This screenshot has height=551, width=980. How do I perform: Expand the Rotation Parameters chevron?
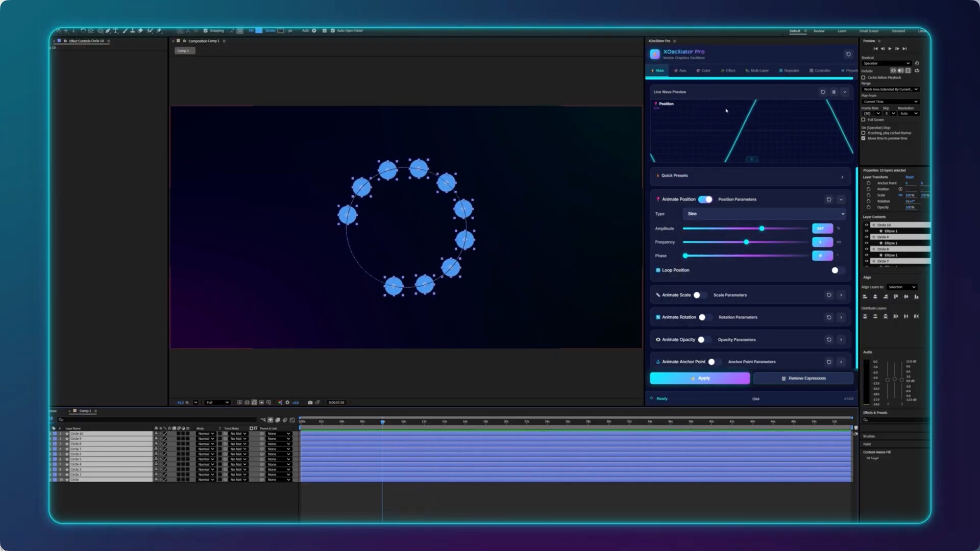pos(841,317)
